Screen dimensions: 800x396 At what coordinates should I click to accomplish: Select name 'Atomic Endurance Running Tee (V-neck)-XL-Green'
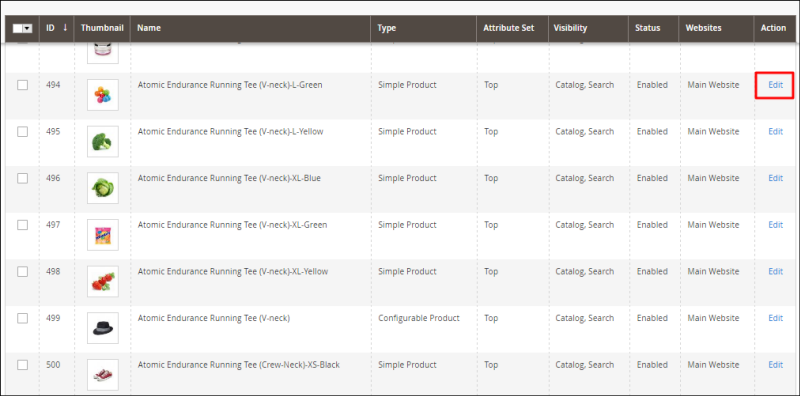[233, 225]
